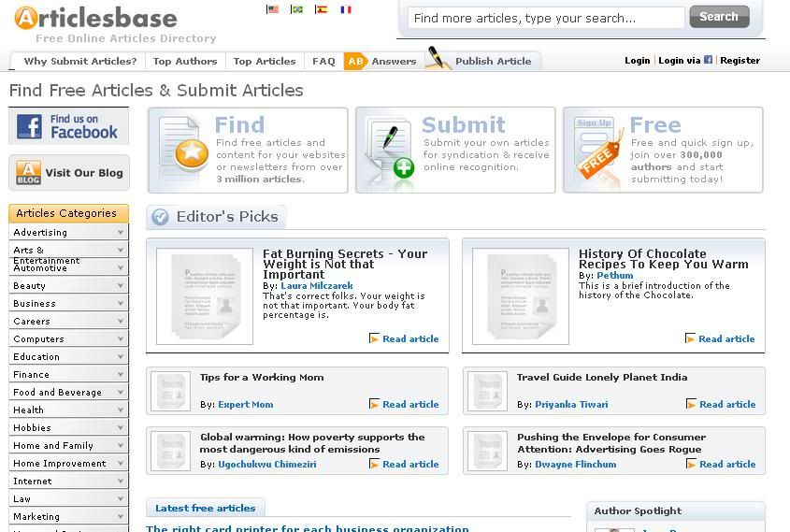This screenshot has width=790, height=532.
Task: Click the arrow icon by Global warming Read article
Action: point(374,464)
